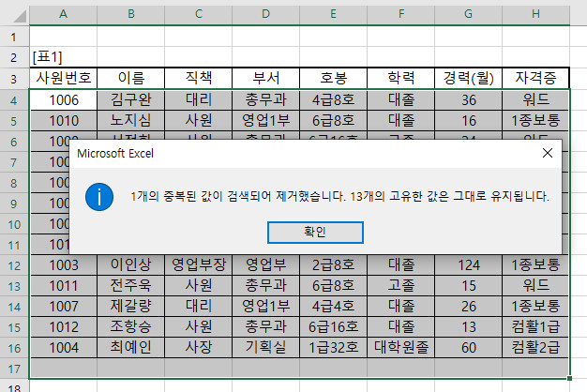This screenshot has height=392, width=587.
Task: Click the select-all corner of the sheet
Action: [x=14, y=15]
